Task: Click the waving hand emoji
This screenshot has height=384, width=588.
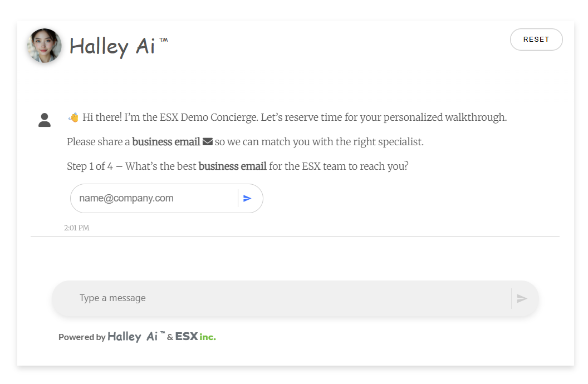Action: pos(73,117)
